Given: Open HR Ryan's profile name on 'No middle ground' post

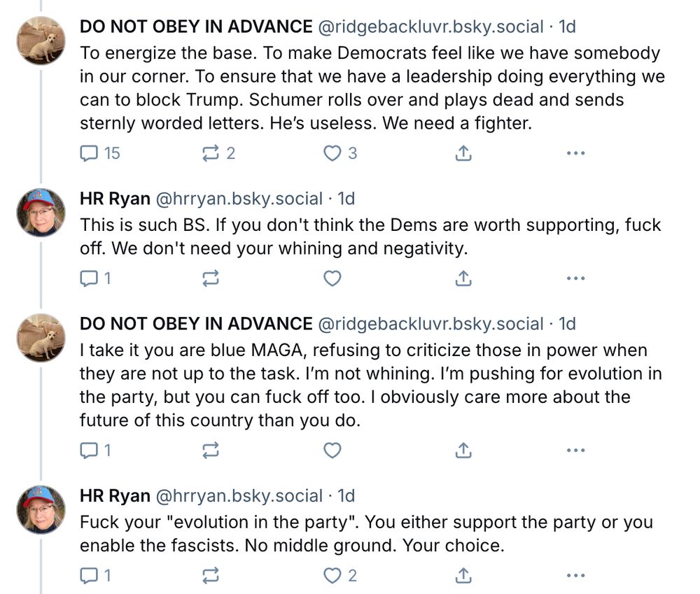Looking at the screenshot, I should click(x=115, y=496).
